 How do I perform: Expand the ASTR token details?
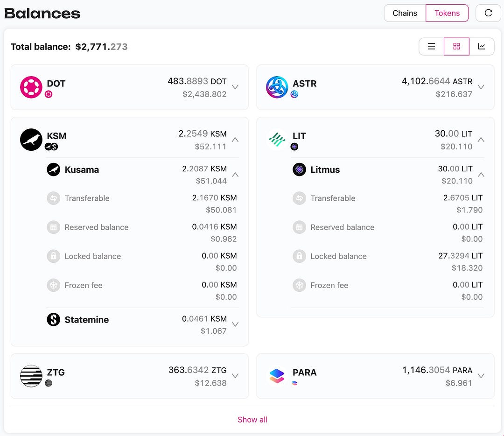pos(481,87)
